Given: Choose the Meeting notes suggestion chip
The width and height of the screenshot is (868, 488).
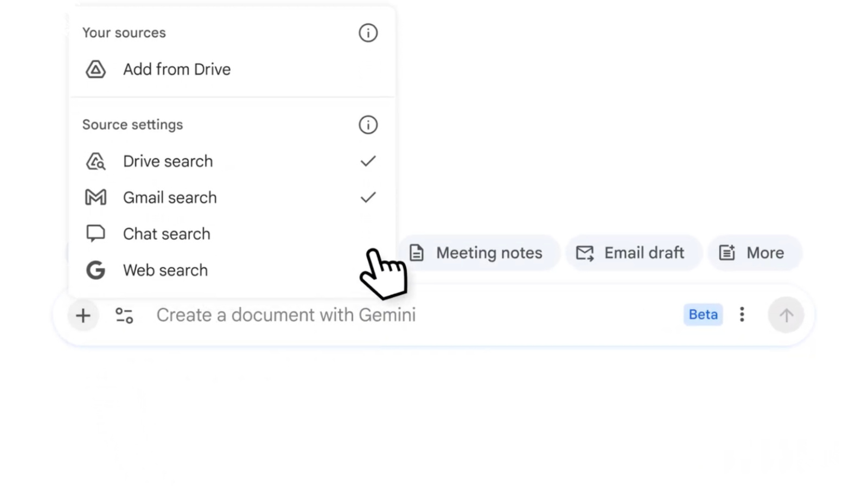Looking at the screenshot, I should coord(479,253).
